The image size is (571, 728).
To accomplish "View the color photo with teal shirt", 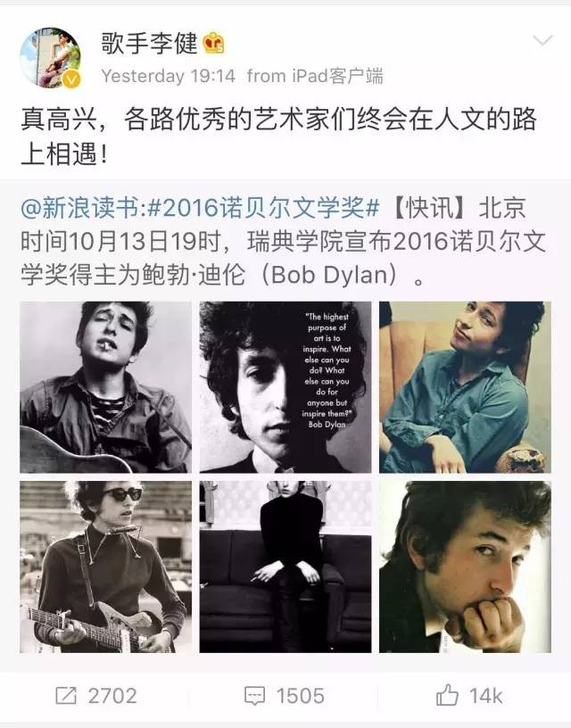I will 465,387.
